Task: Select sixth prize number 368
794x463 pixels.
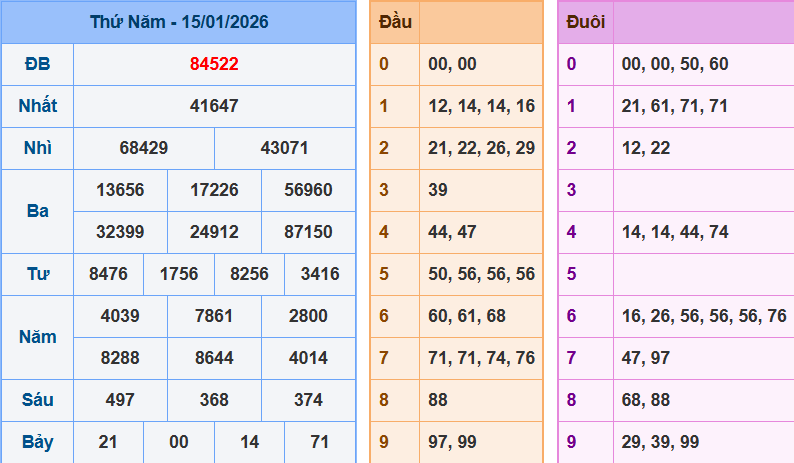Action: tap(214, 400)
